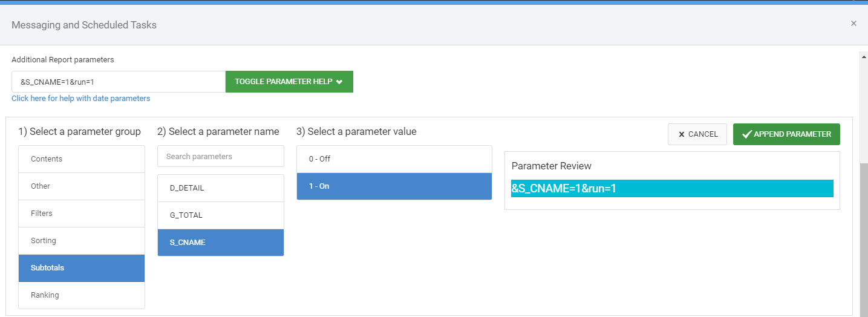
Task: Select the Subtotals parameter group
Action: [82, 268]
